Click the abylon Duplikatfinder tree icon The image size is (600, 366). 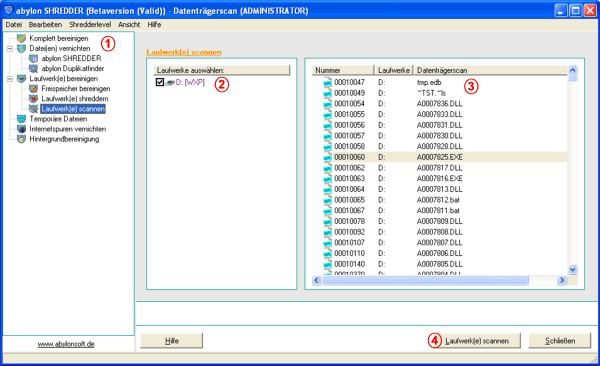point(34,69)
